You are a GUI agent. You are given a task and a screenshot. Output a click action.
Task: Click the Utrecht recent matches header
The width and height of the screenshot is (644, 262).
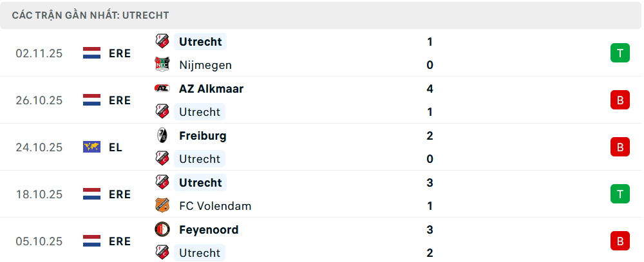tap(90, 15)
